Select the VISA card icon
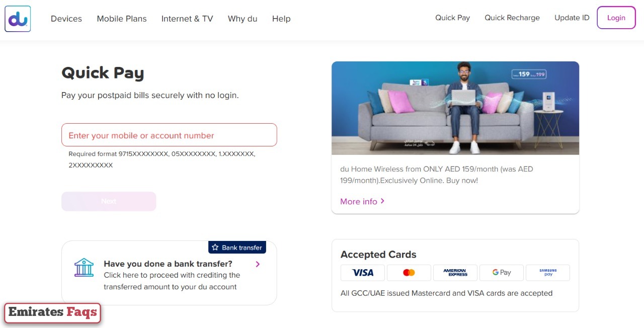This screenshot has width=644, height=328. (362, 272)
